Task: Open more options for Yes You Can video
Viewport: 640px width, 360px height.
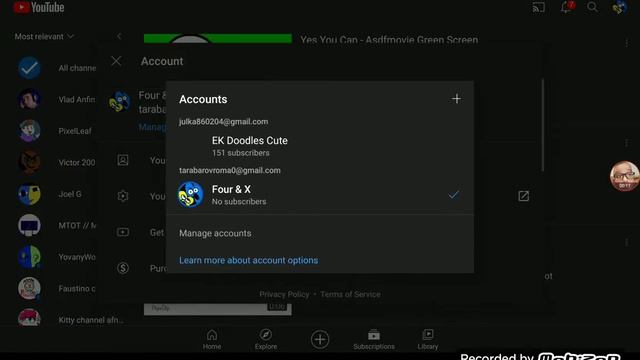Action: coord(627,42)
